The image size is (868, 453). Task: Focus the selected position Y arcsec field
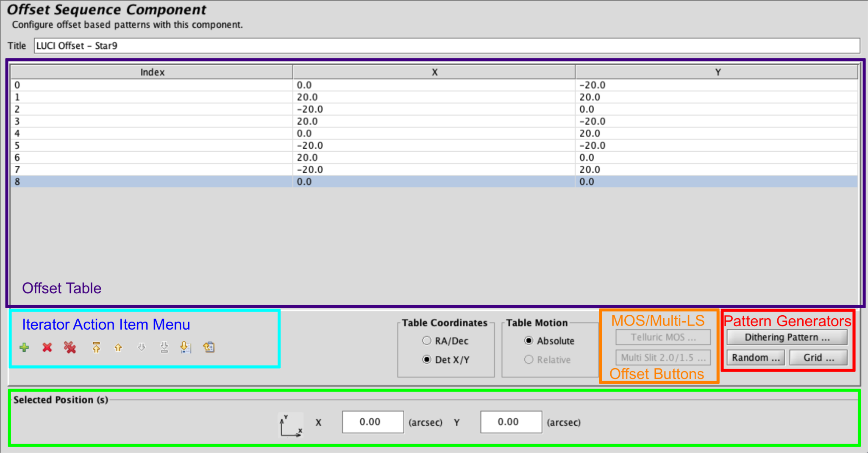tap(511, 422)
